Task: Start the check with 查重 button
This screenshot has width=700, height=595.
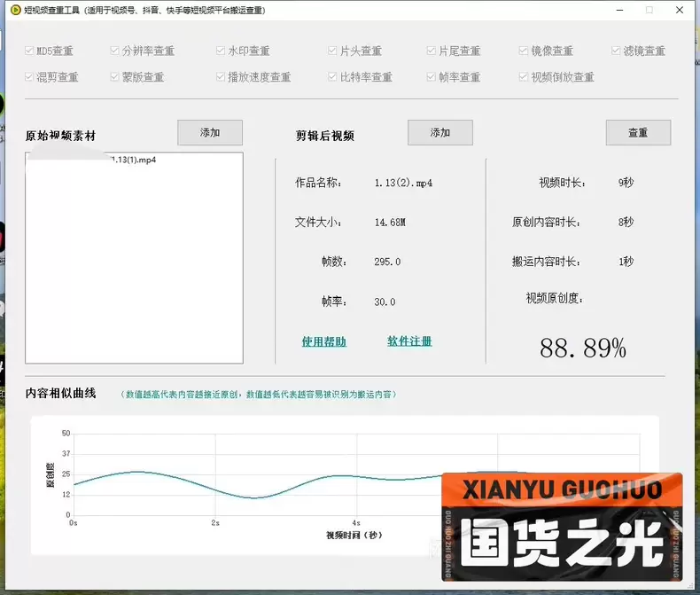Action: click(x=638, y=133)
